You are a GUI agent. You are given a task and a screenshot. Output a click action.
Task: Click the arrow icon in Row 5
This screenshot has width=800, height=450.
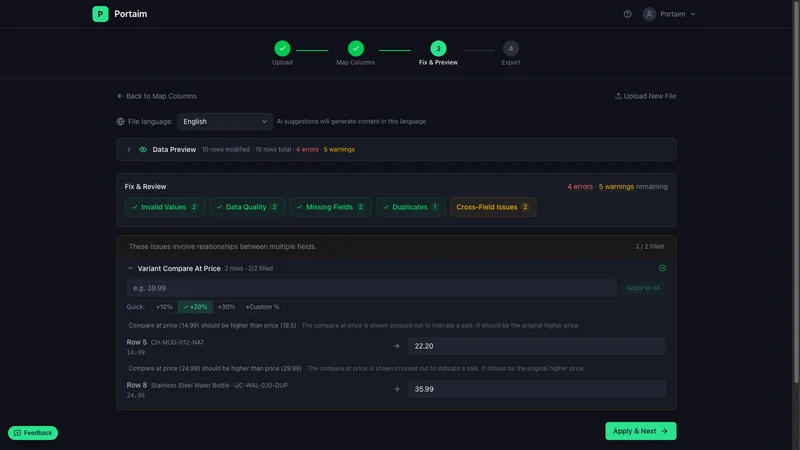396,346
